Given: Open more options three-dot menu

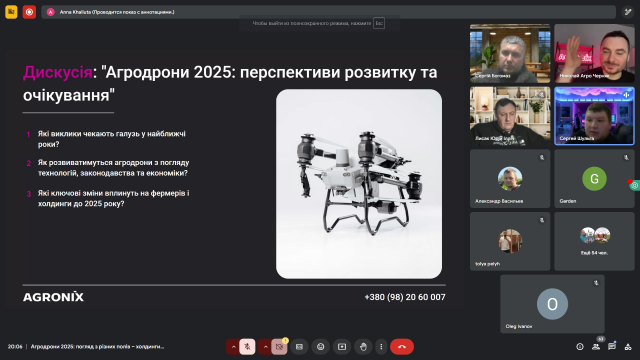Looking at the screenshot, I should point(381,347).
